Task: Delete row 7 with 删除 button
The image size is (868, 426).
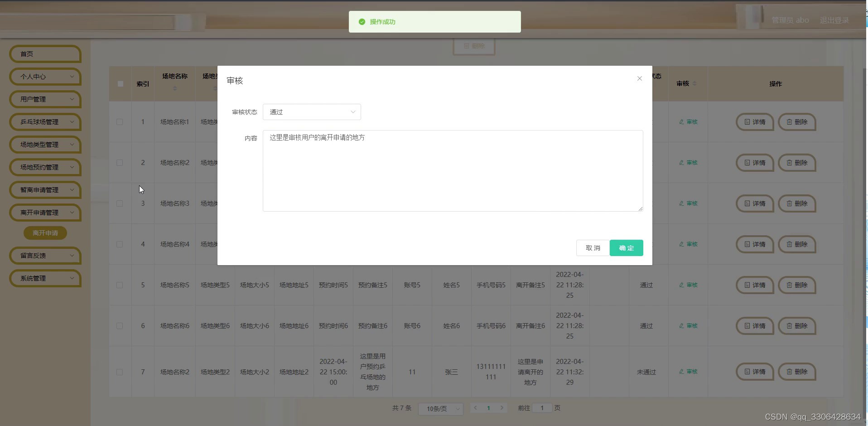Action: coord(797,372)
